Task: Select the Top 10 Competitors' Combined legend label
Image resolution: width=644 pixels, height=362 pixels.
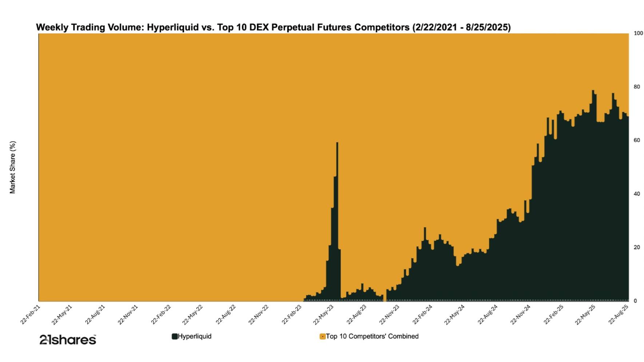Action: click(x=372, y=337)
